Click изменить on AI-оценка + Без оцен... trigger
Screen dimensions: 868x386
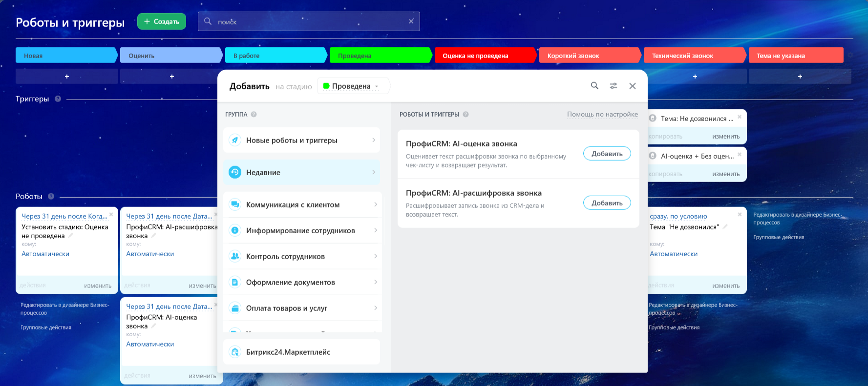(726, 174)
